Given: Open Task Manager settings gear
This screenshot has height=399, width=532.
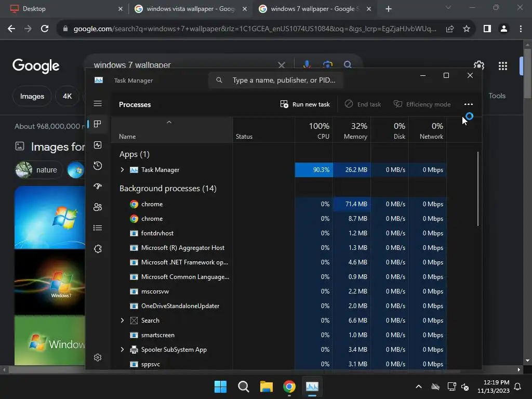Looking at the screenshot, I should 98,357.
